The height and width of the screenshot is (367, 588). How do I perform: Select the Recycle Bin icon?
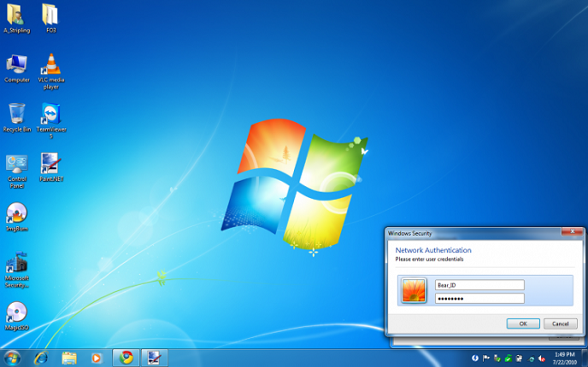(x=16, y=115)
